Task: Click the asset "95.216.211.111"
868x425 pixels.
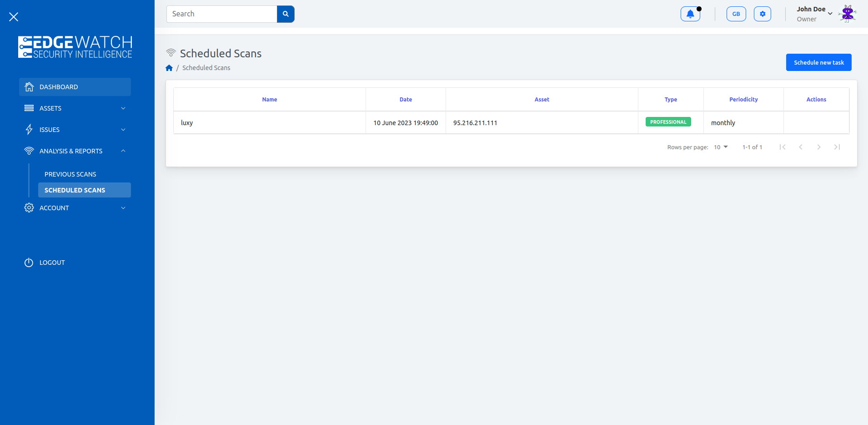Action: (x=475, y=123)
